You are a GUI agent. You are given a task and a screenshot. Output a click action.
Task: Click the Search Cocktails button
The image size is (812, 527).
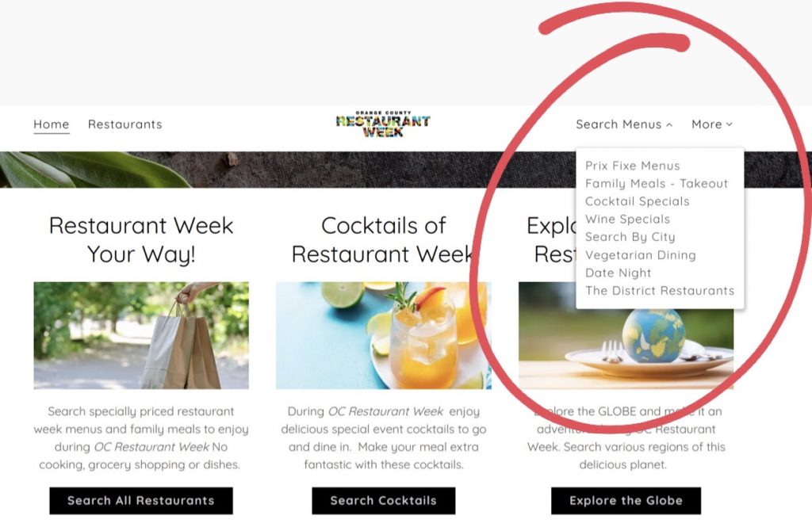384,501
